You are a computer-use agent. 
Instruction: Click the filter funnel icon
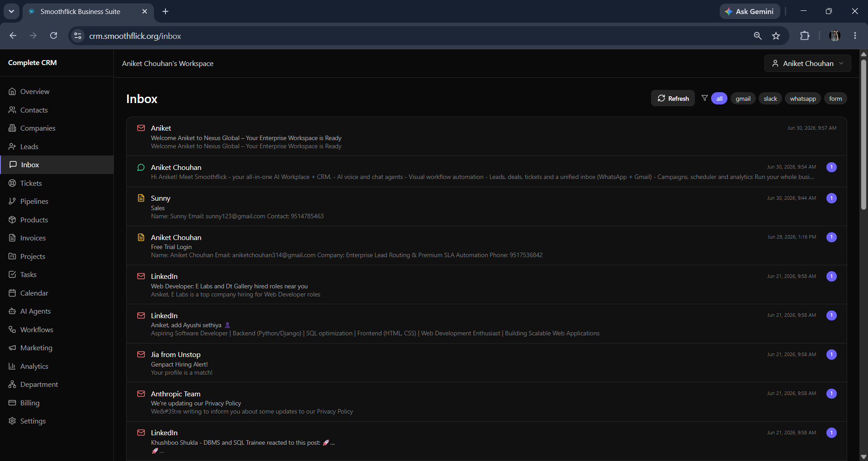click(704, 98)
